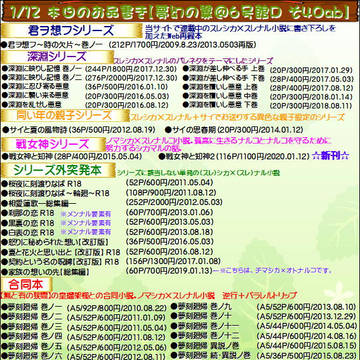Screen dimensions: 360x360
Task: Select '(52P/600円/2013.08.18)' price text
Action: pos(169,231)
